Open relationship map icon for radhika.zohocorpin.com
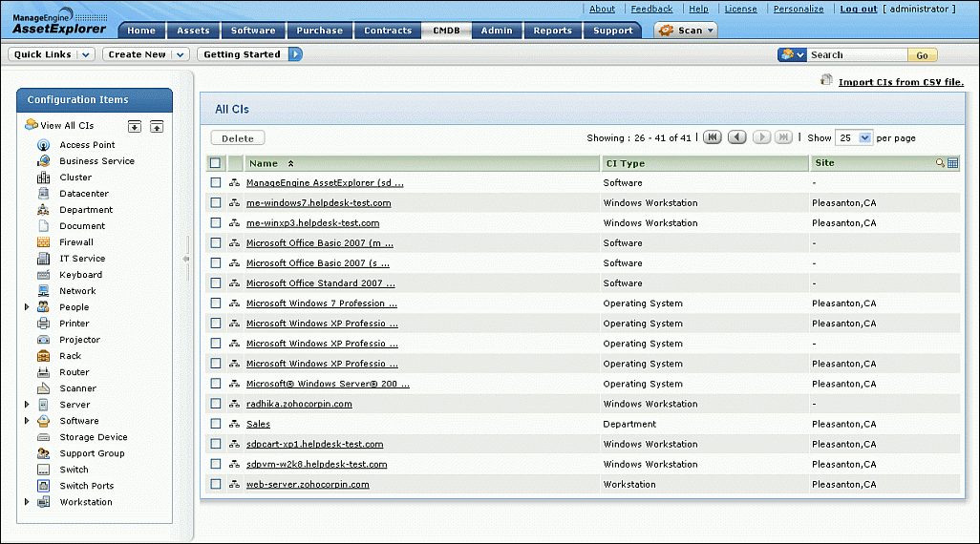 coord(234,404)
